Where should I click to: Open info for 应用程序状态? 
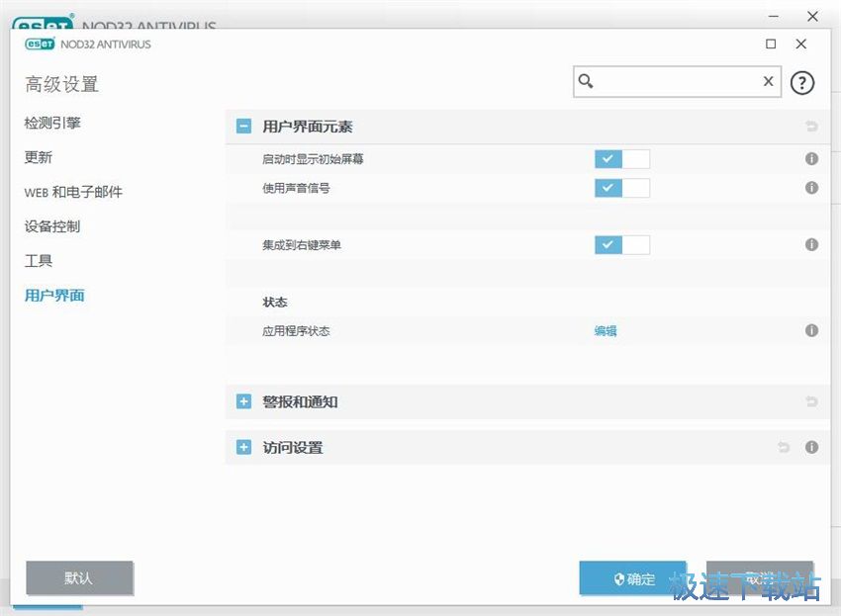pos(811,330)
